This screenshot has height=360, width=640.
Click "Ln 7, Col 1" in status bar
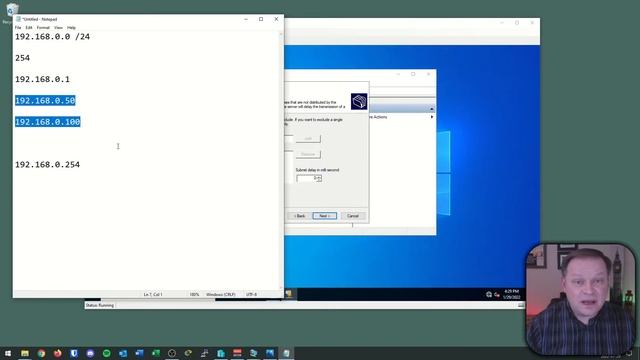[x=153, y=294]
